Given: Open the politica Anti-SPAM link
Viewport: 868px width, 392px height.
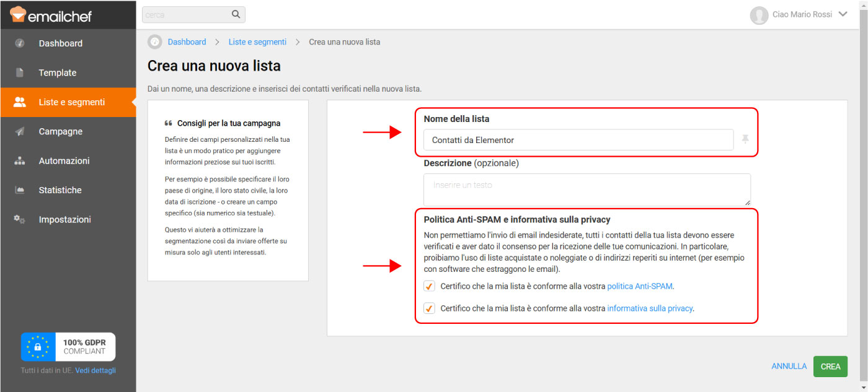Looking at the screenshot, I should [x=639, y=286].
